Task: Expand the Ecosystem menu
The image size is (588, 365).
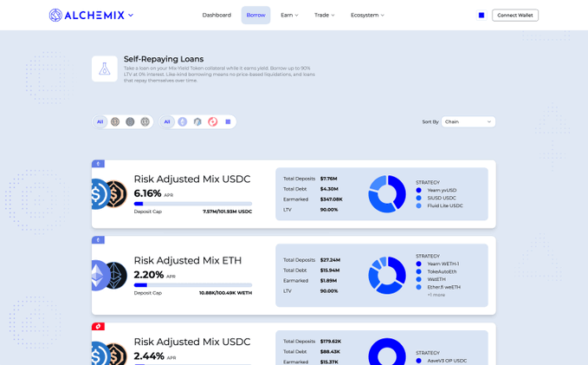Action: coord(367,15)
